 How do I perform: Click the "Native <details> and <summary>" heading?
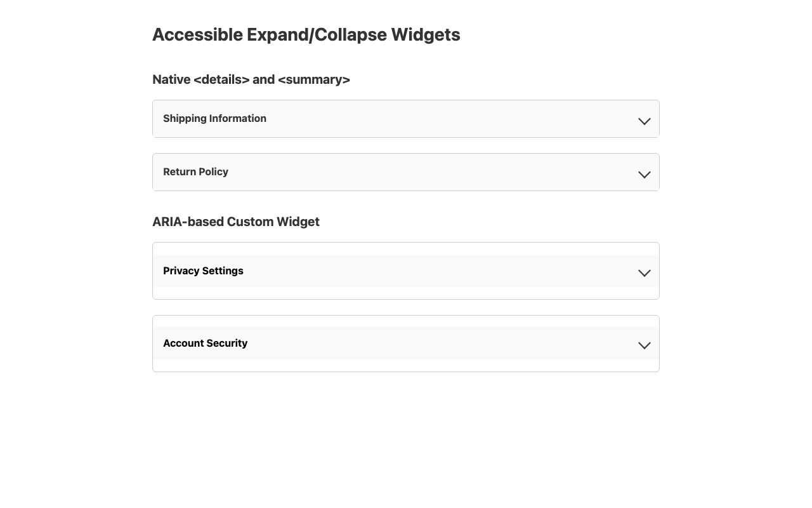point(251,79)
